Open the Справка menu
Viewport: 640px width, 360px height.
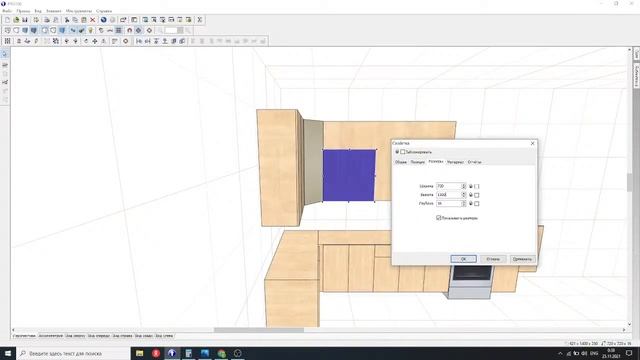[x=104, y=11]
